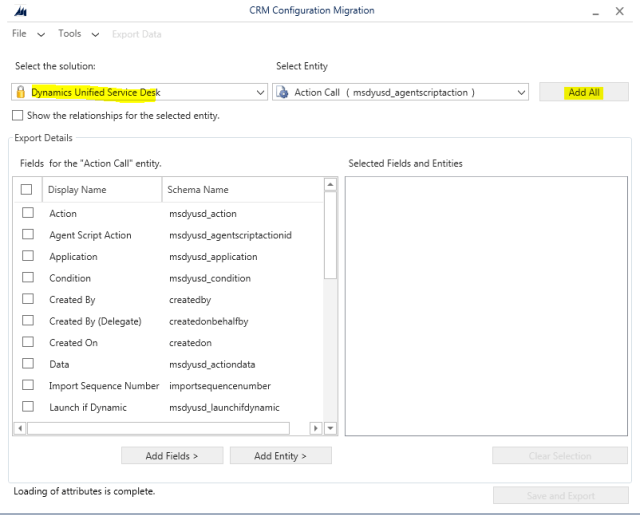Image resolution: width=640 pixels, height=516 pixels.
Task: Open the Select the solution dropdown
Action: tap(139, 92)
